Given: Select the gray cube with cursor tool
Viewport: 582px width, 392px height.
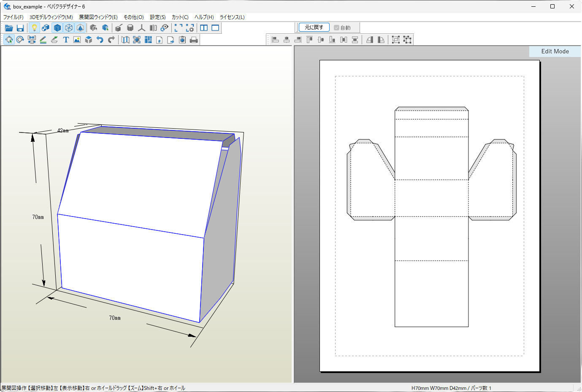Looking at the screenshot, I should click(x=94, y=28).
